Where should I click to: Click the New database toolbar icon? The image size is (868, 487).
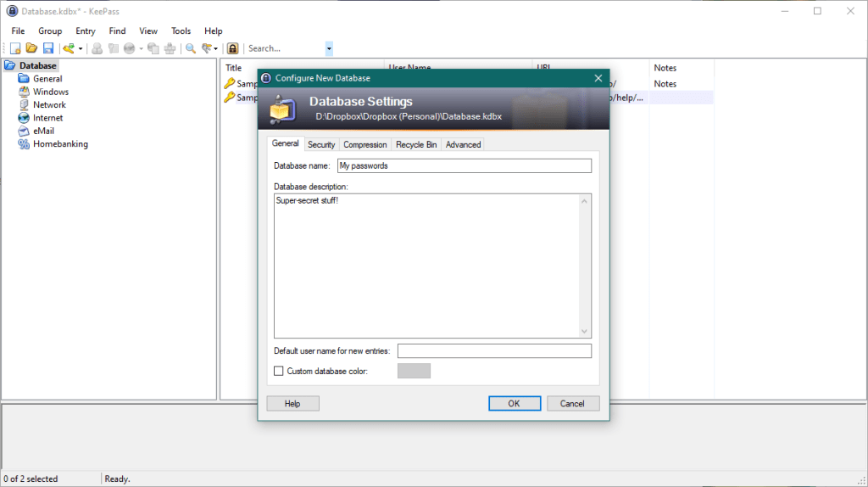pos(15,48)
